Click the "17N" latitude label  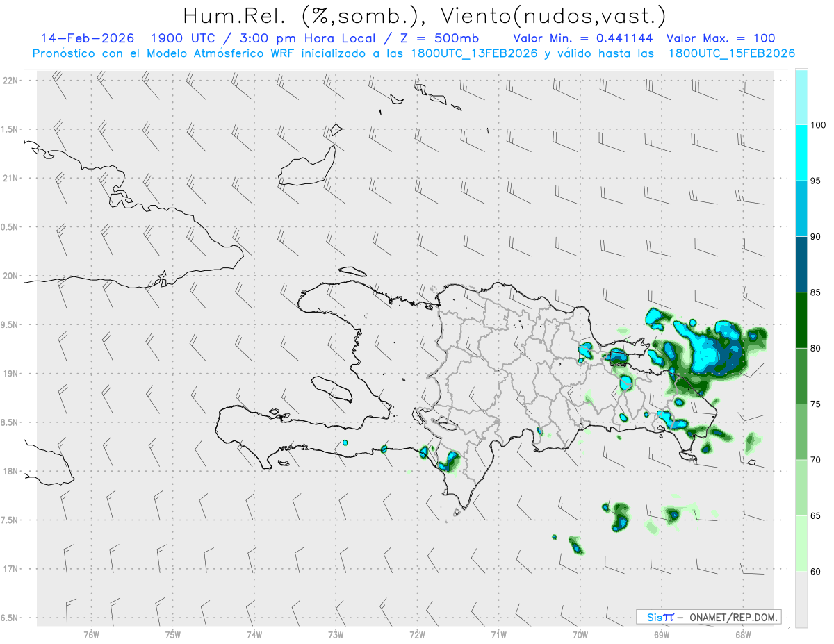point(10,569)
